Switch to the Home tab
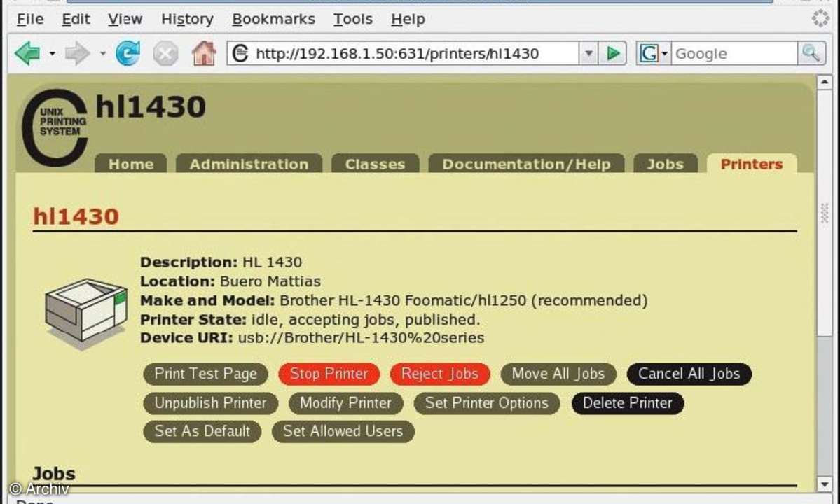Viewport: 840px width, 504px height. [131, 164]
